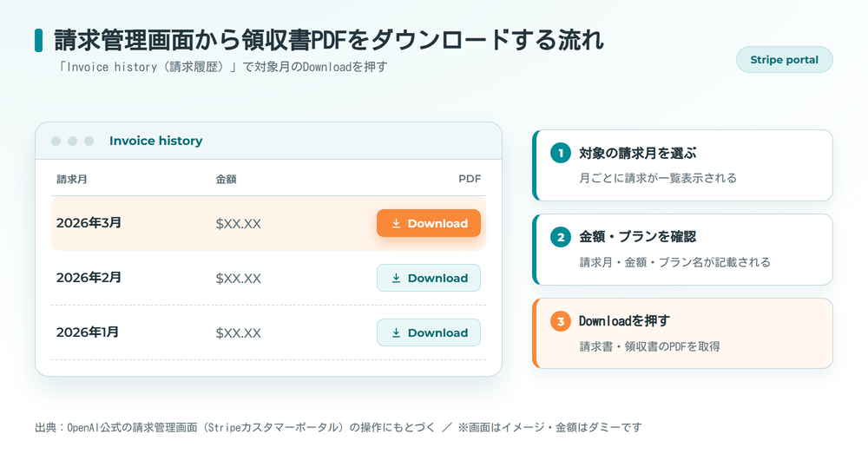Click the Stripe portal badge

click(784, 60)
